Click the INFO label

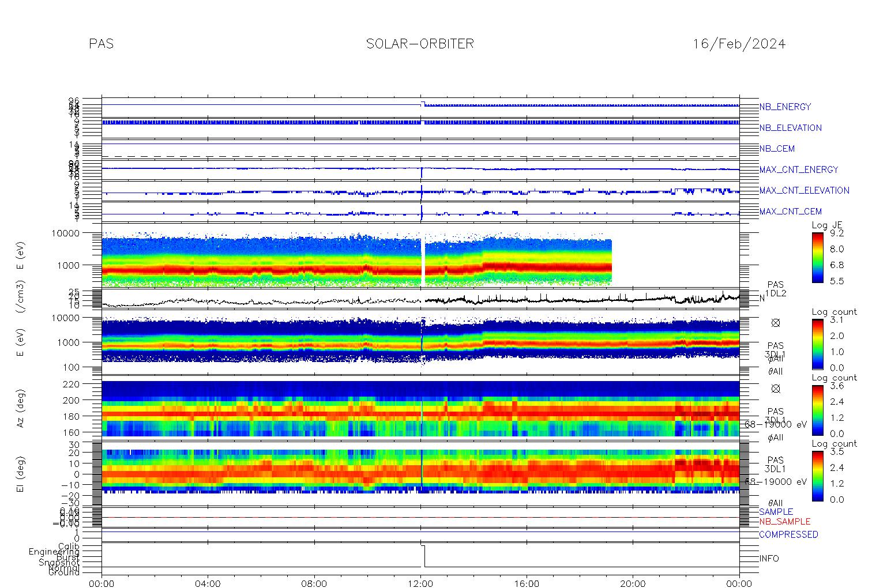click(x=769, y=559)
